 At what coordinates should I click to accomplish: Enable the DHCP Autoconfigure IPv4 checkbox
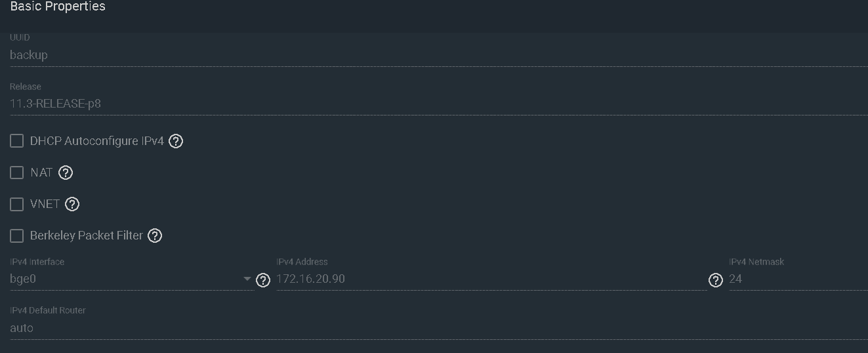(17, 141)
